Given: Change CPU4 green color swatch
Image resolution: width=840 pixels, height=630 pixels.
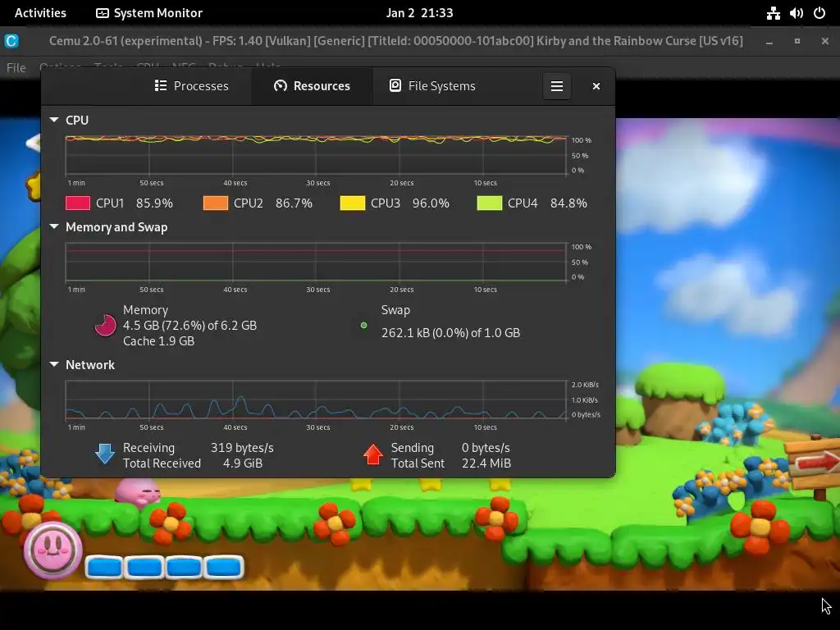Looking at the screenshot, I should point(490,203).
